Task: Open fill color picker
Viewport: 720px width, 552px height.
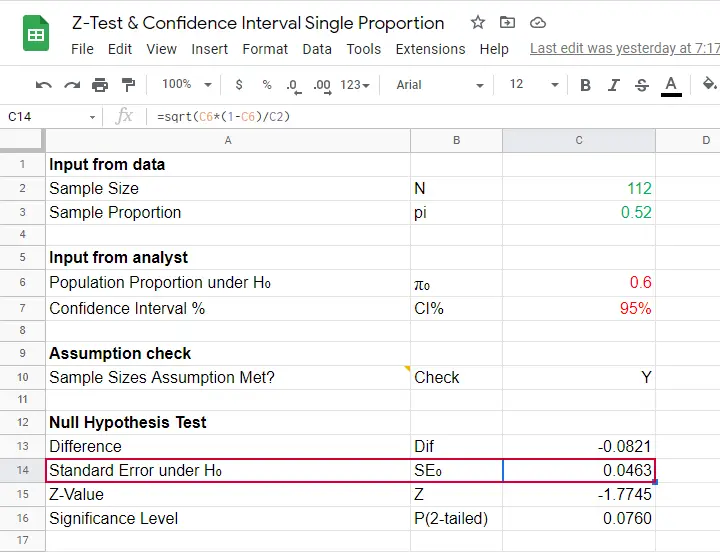Action: pos(709,84)
